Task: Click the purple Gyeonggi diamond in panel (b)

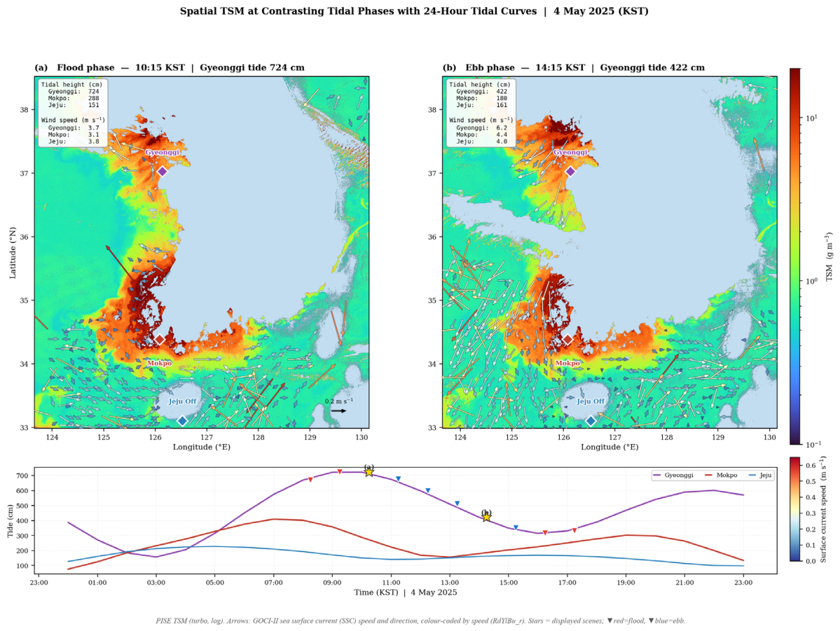Action: tap(570, 172)
